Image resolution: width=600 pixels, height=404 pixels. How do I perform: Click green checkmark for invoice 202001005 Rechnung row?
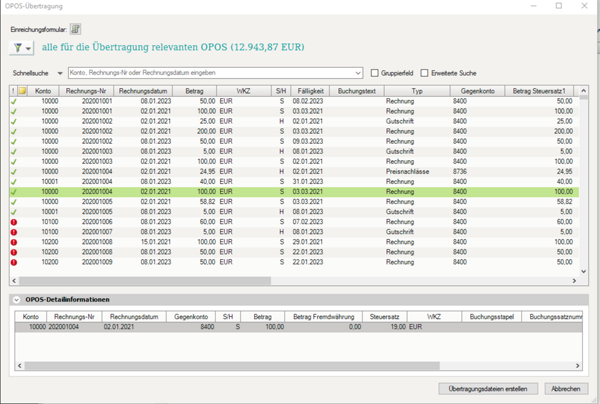[13, 201]
